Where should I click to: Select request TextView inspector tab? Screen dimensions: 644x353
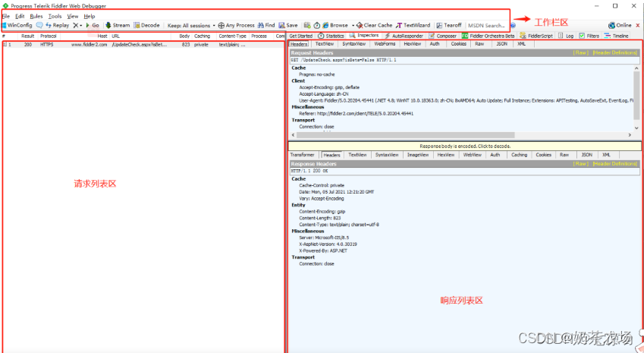[325, 43]
